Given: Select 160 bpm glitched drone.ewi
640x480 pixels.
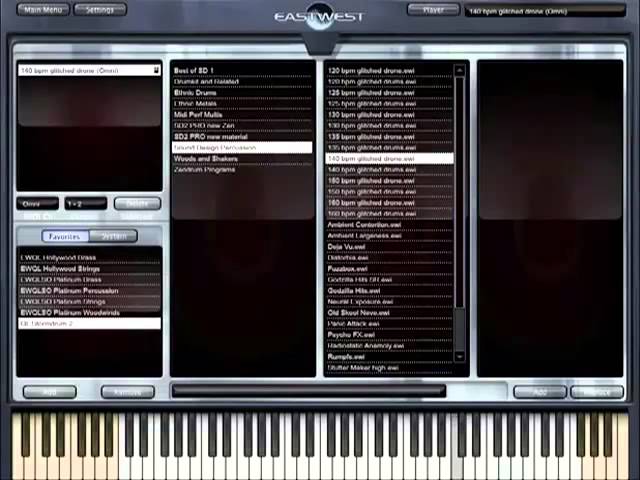Looking at the screenshot, I should click(389, 202).
